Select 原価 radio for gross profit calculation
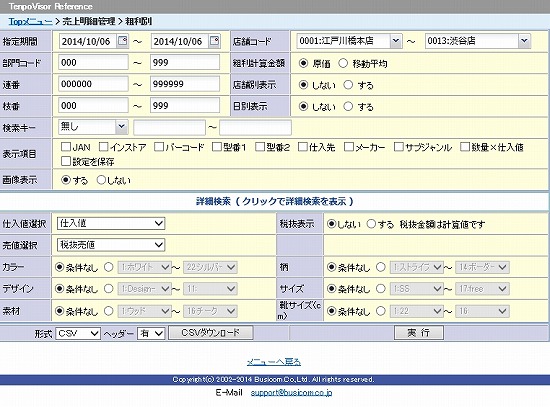 coord(303,63)
